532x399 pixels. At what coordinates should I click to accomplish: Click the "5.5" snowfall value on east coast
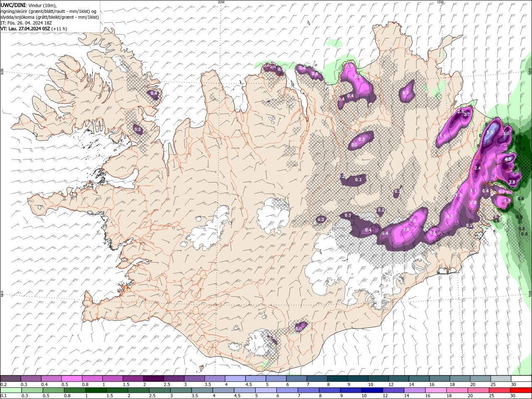pos(490,132)
